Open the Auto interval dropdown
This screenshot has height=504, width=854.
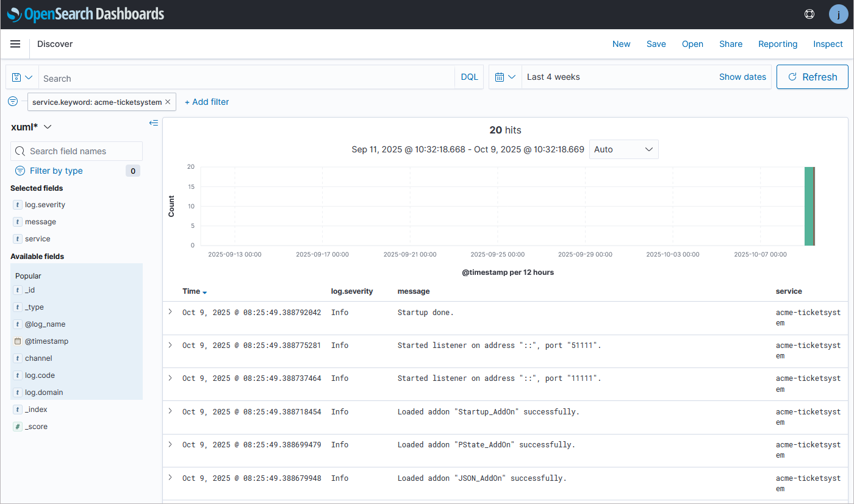(623, 149)
